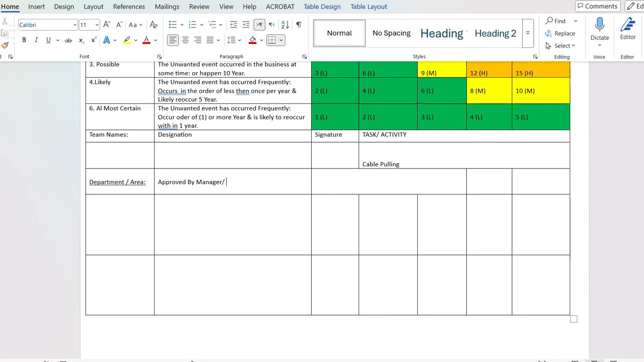Apply No Spacing style
The image size is (644, 362).
tap(391, 33)
